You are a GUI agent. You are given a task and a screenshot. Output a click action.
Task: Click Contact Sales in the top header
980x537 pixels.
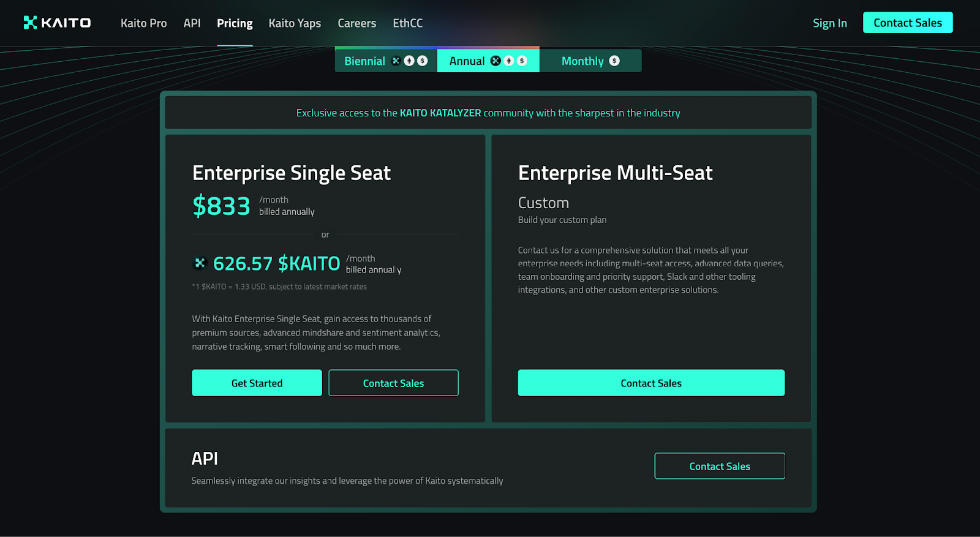point(908,23)
